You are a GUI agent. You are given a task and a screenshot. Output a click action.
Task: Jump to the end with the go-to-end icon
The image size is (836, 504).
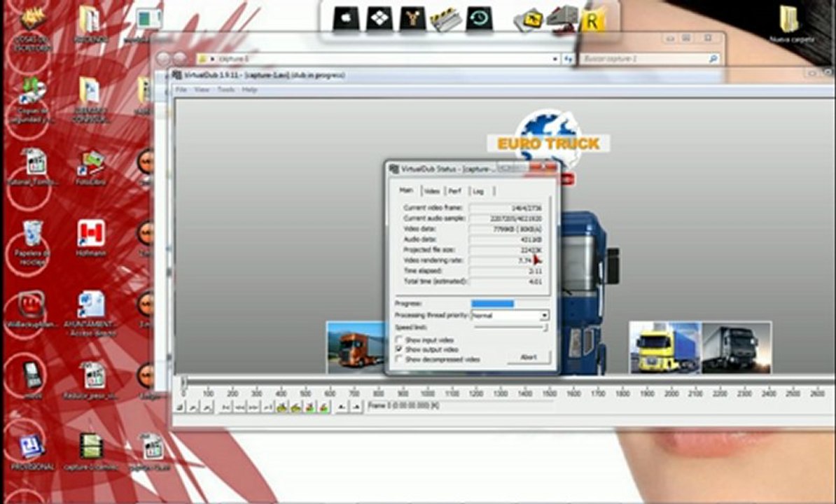coord(267,407)
